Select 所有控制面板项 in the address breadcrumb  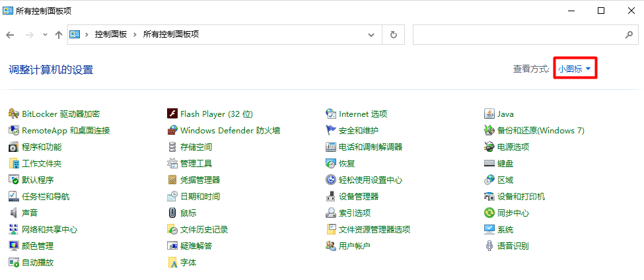click(171, 34)
